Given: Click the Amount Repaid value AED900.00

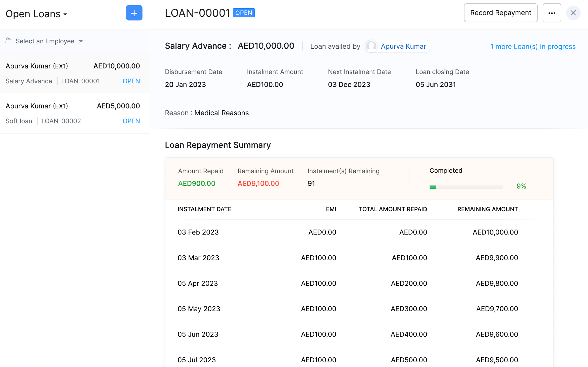Looking at the screenshot, I should click(x=197, y=183).
